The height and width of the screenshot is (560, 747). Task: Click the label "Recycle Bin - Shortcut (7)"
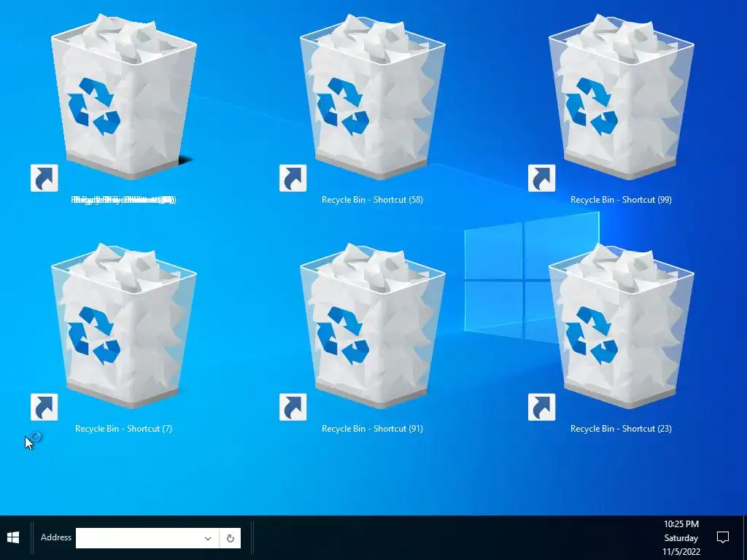123,429
